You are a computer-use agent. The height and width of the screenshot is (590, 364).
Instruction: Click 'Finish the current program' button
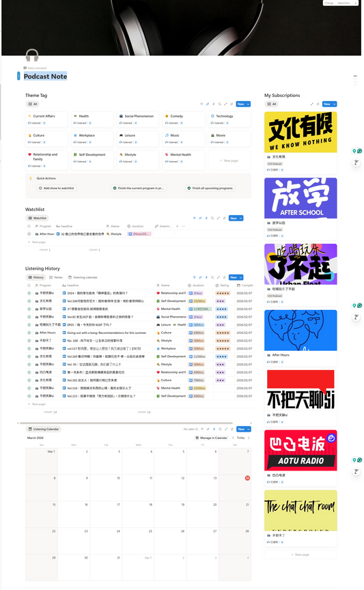(x=139, y=188)
